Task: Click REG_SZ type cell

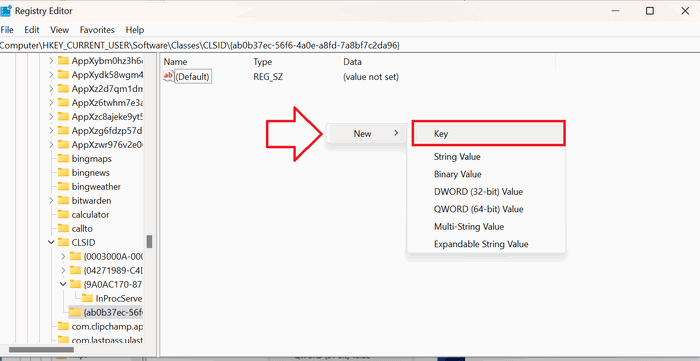Action: pos(268,77)
